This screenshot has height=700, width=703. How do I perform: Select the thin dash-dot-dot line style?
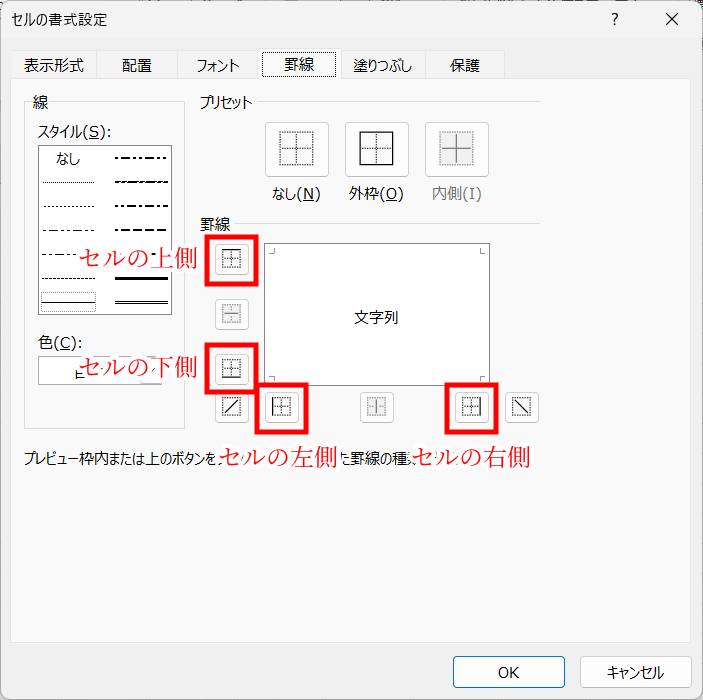click(68, 230)
